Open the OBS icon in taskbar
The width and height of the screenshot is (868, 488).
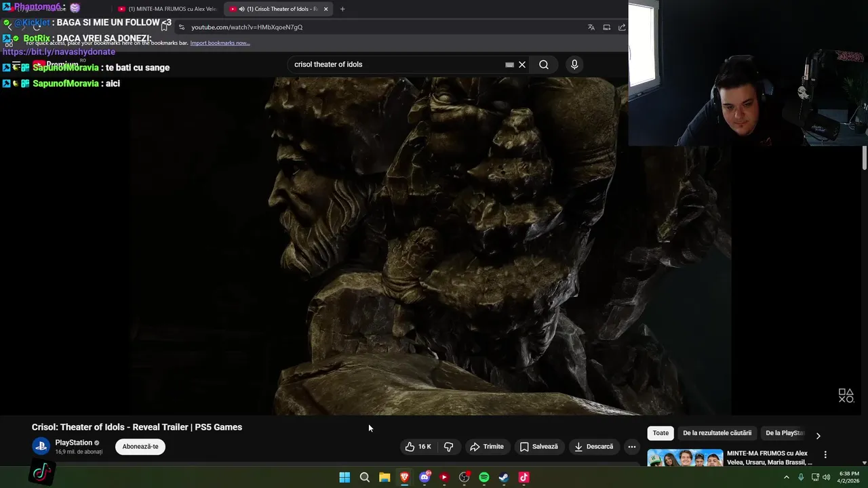pyautogui.click(x=465, y=477)
